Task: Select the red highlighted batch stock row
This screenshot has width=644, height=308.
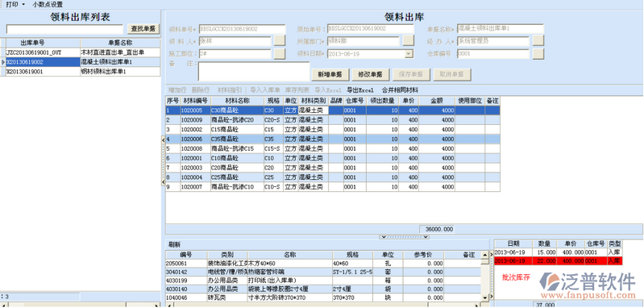Action: 559,260
